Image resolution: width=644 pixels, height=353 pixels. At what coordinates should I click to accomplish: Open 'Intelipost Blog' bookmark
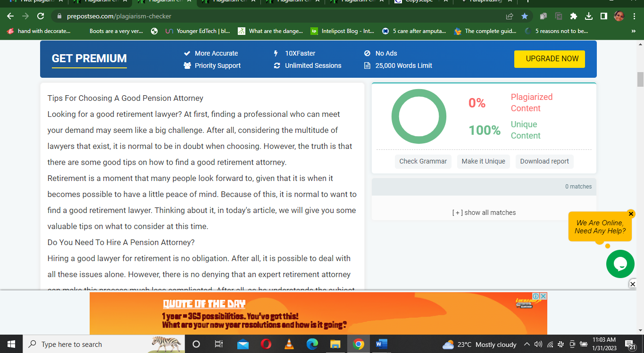[x=342, y=31]
